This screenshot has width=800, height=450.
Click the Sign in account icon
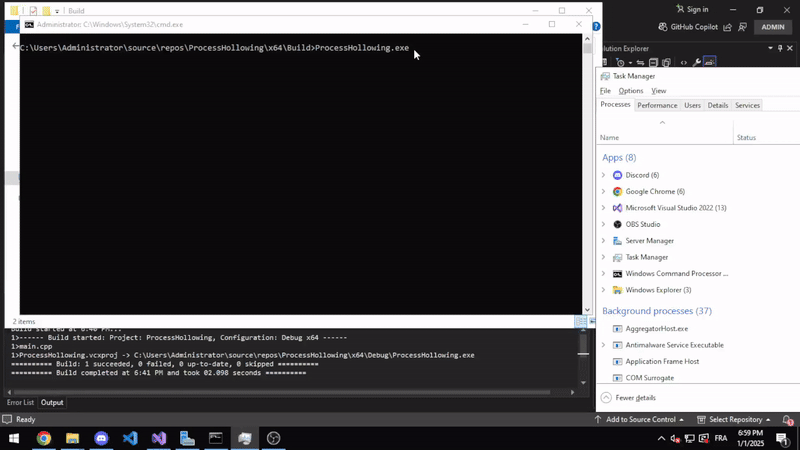tap(680, 9)
